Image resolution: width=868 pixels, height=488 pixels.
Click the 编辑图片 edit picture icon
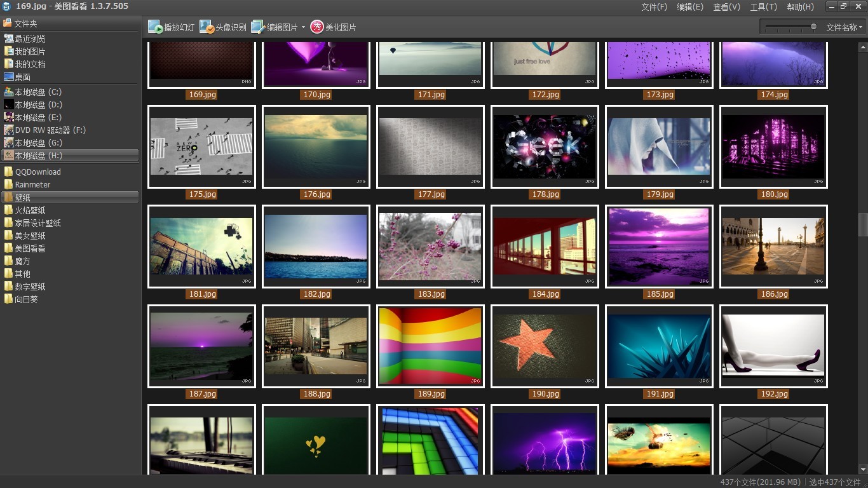click(x=258, y=27)
